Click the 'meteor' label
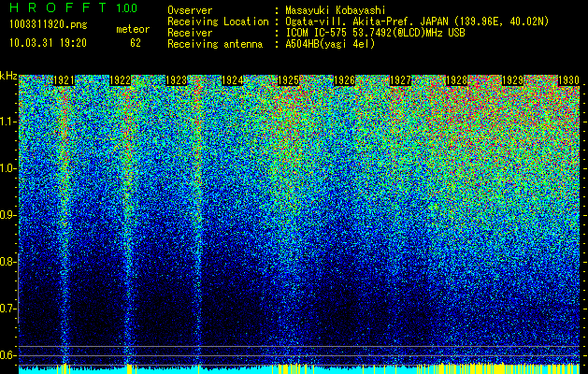This screenshot has height=374, width=588. [133, 29]
